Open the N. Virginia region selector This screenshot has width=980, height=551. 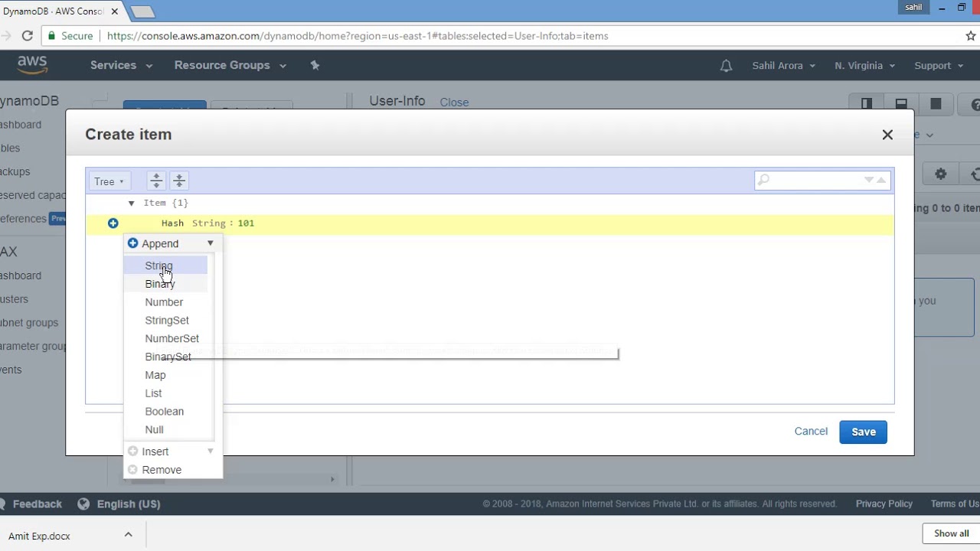click(x=864, y=66)
